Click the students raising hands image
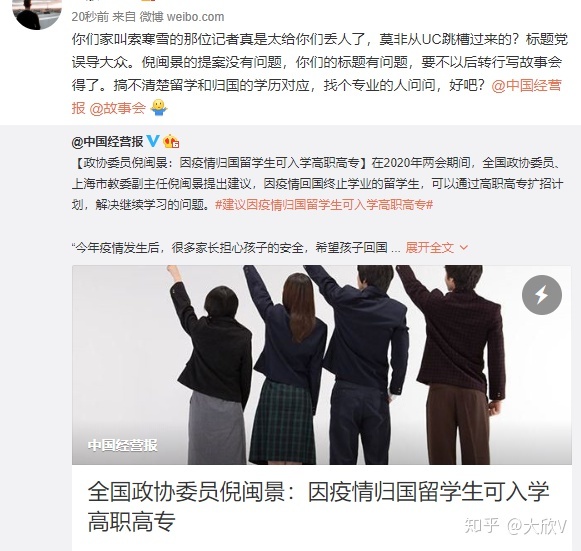The width and height of the screenshot is (581, 551). point(322,365)
